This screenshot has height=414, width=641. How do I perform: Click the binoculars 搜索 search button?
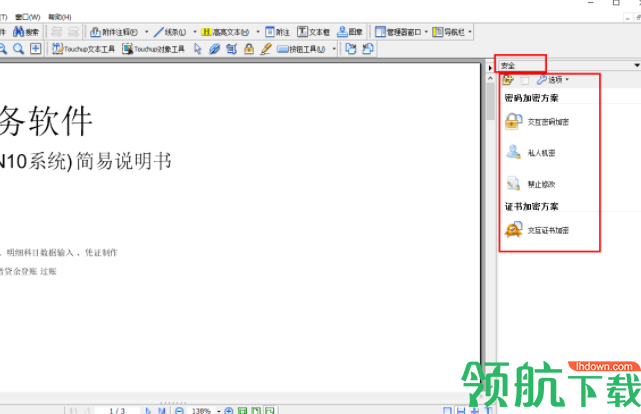tap(26, 32)
